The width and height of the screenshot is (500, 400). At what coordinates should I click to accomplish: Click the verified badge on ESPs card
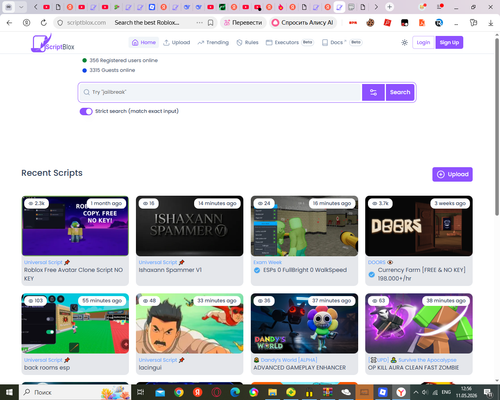(257, 270)
